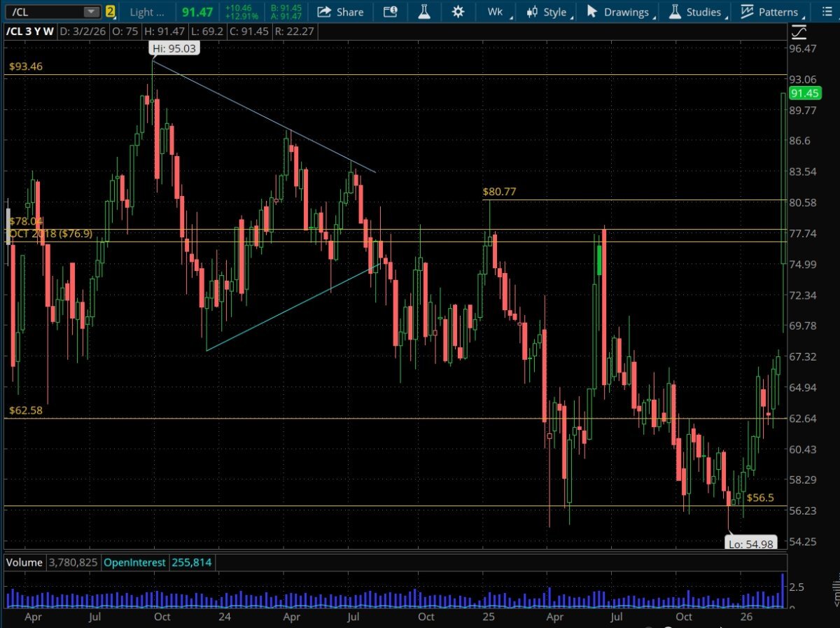Screen dimensions: 840x628
Task: Toggle the price axis scale icon
Action: [799, 32]
